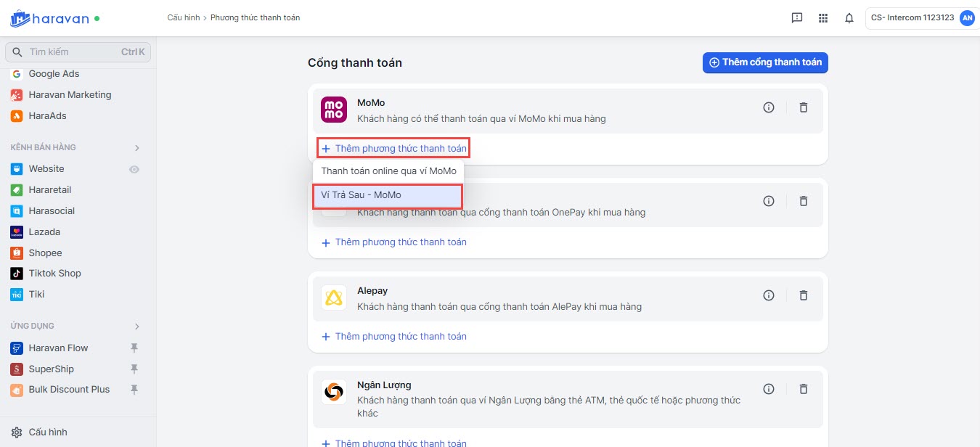980x447 pixels.
Task: Open Tiktok Shop in sidebar
Action: [55, 274]
